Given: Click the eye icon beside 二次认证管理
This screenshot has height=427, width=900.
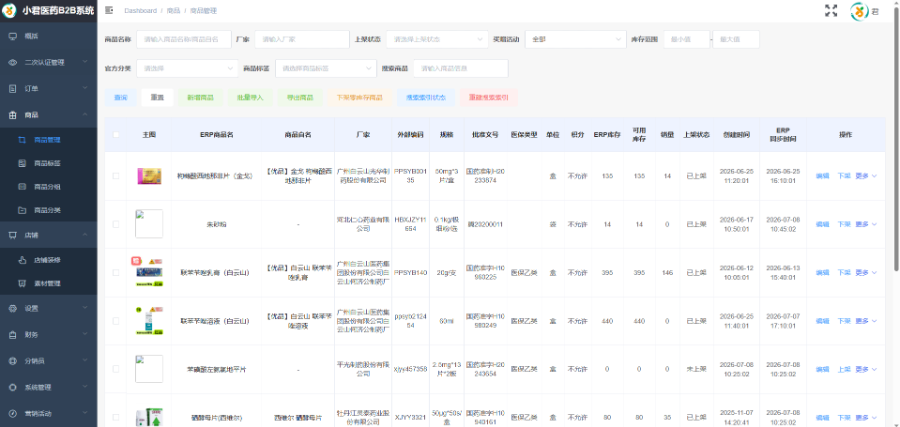Looking at the screenshot, I should click(x=13, y=63).
